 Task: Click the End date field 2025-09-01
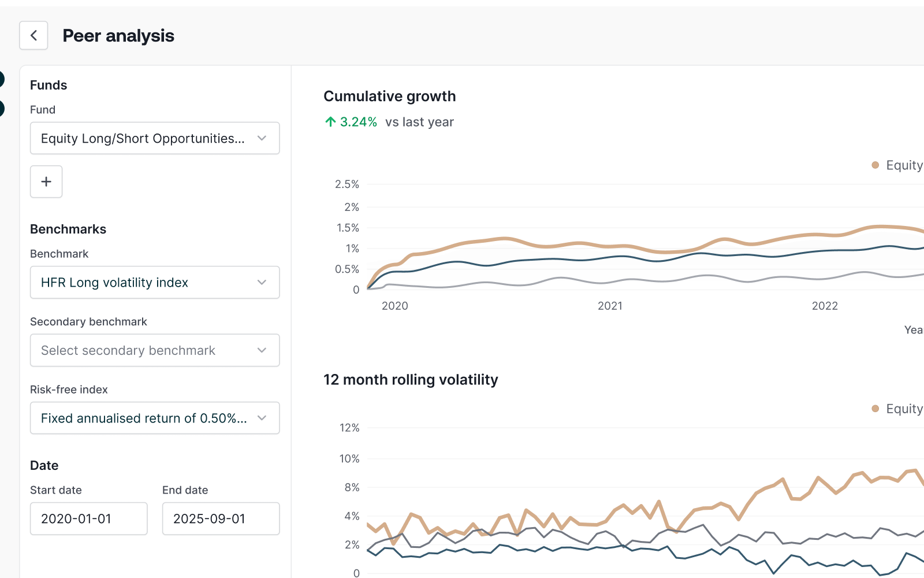221,518
